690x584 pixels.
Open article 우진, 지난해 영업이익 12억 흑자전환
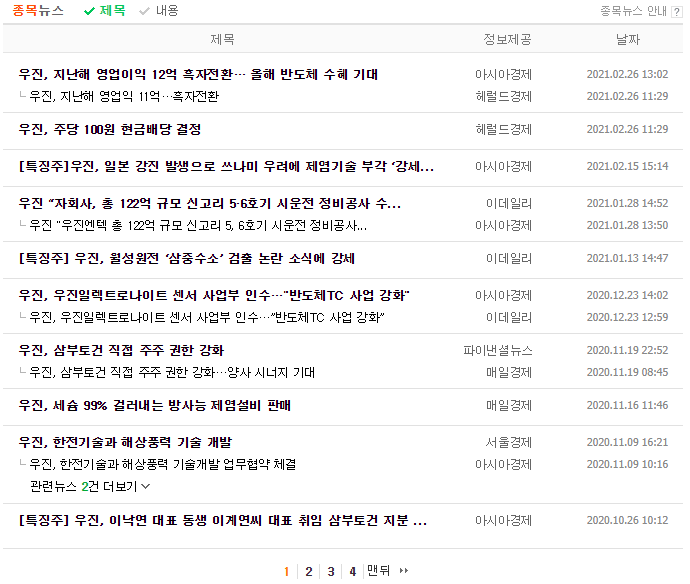198,74
